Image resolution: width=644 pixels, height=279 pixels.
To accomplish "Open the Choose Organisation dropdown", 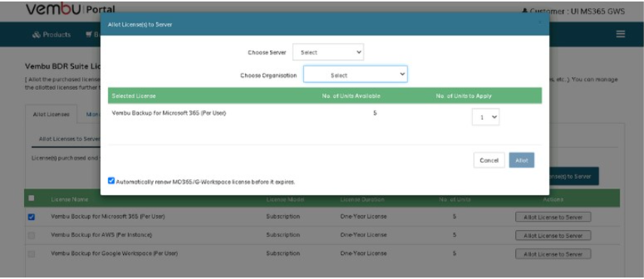I will coord(355,75).
